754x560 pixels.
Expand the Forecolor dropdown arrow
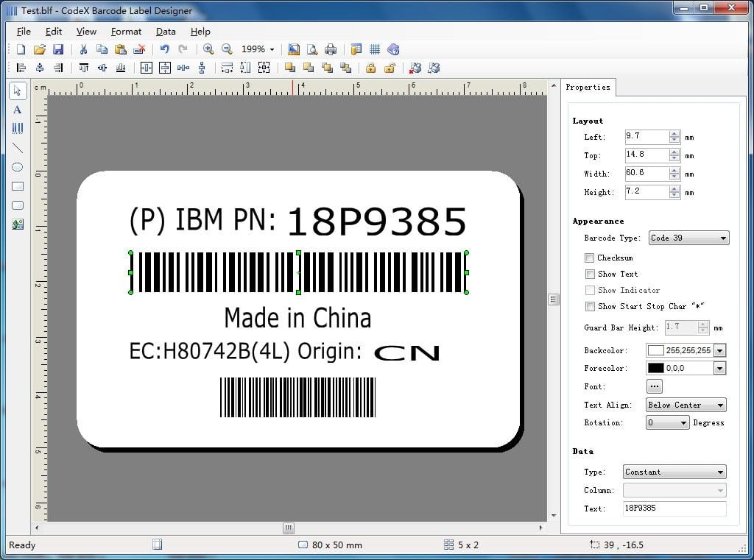pyautogui.click(x=720, y=368)
